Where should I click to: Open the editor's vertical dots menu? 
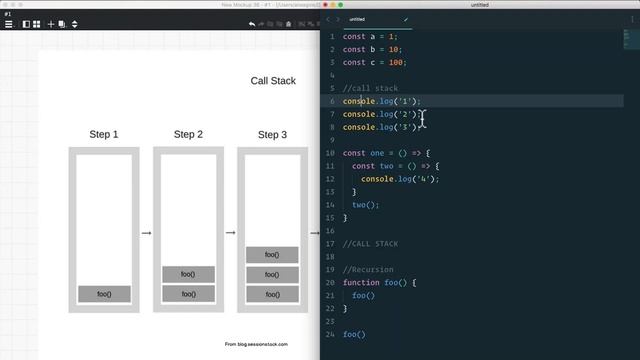pos(632,19)
